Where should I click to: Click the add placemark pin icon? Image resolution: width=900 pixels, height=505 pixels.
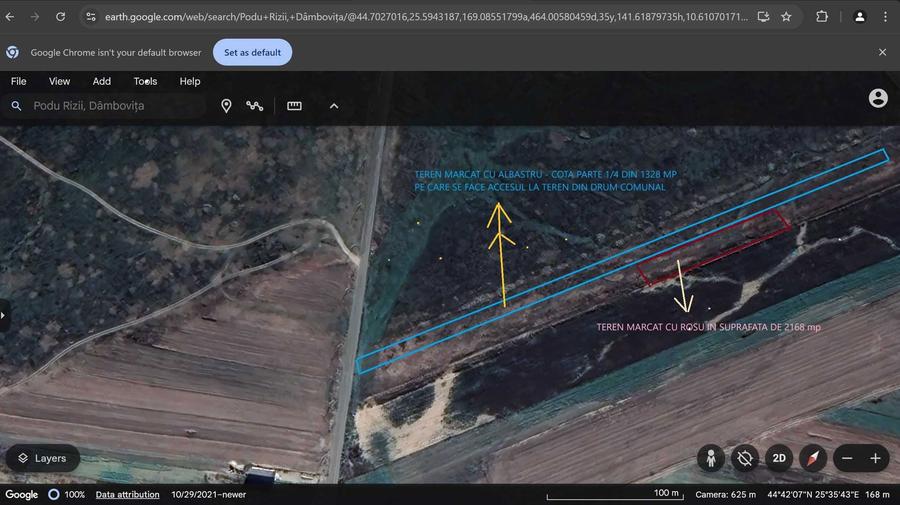[x=226, y=106]
